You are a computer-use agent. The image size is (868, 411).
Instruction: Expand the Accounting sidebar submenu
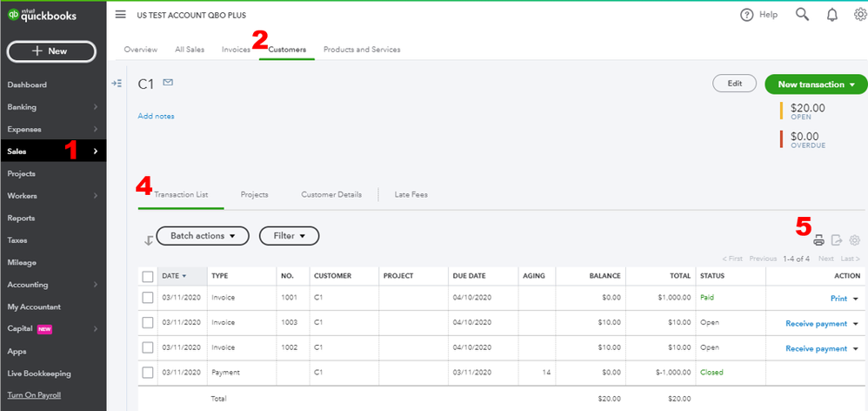pyautogui.click(x=95, y=285)
